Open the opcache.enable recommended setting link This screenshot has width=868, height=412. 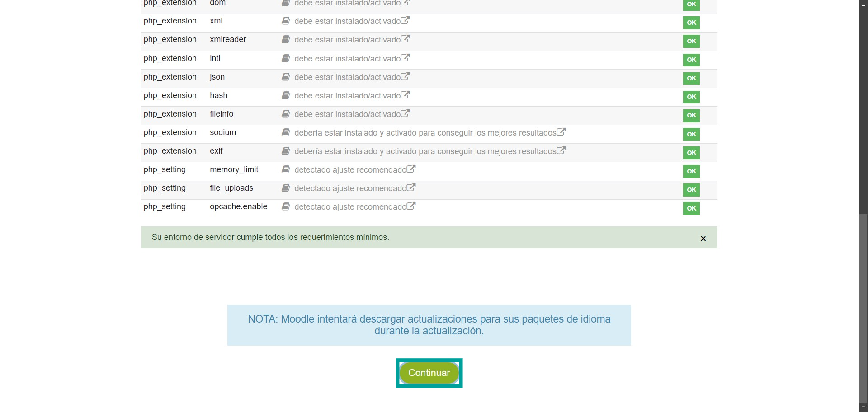[x=350, y=207]
